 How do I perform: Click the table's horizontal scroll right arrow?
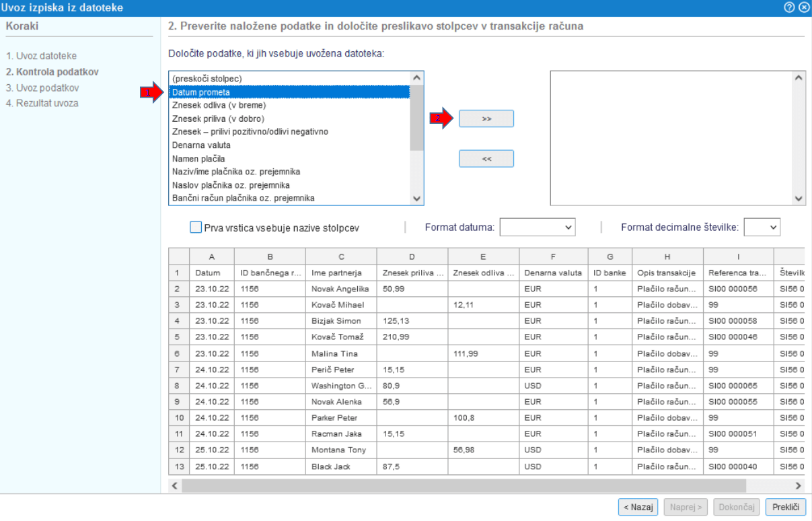799,485
